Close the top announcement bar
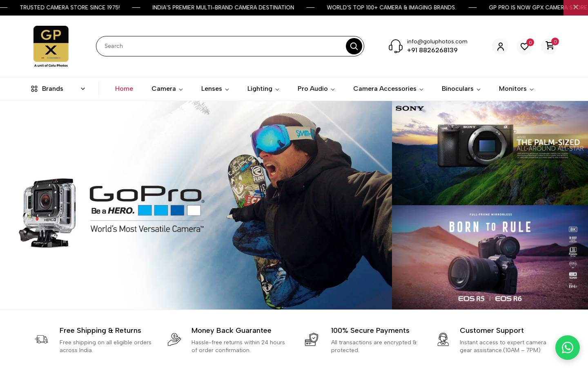This screenshot has width=588, height=368. (x=576, y=7)
